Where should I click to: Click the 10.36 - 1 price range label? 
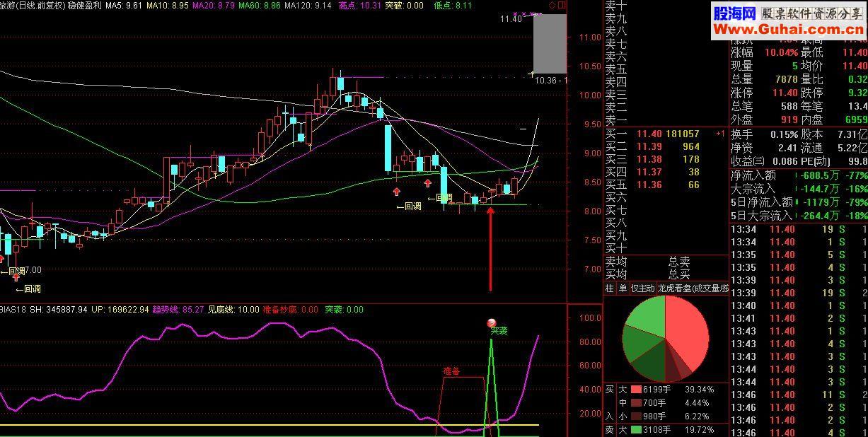(x=550, y=80)
